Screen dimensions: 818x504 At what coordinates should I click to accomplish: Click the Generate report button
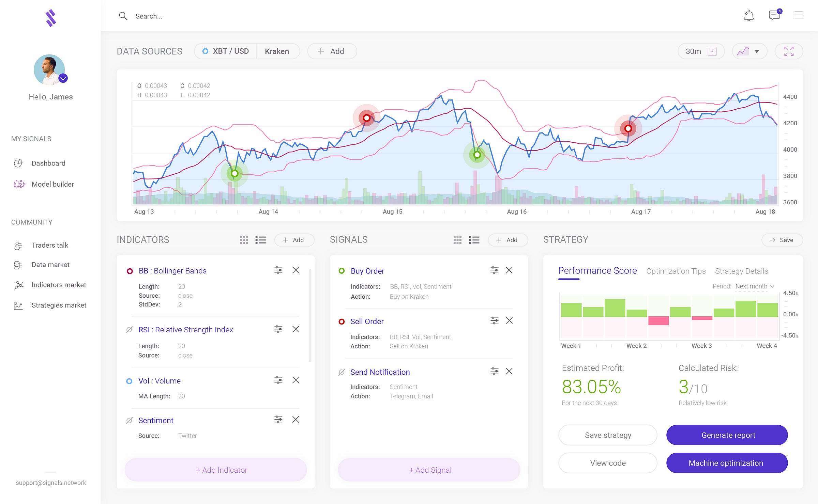pos(727,435)
